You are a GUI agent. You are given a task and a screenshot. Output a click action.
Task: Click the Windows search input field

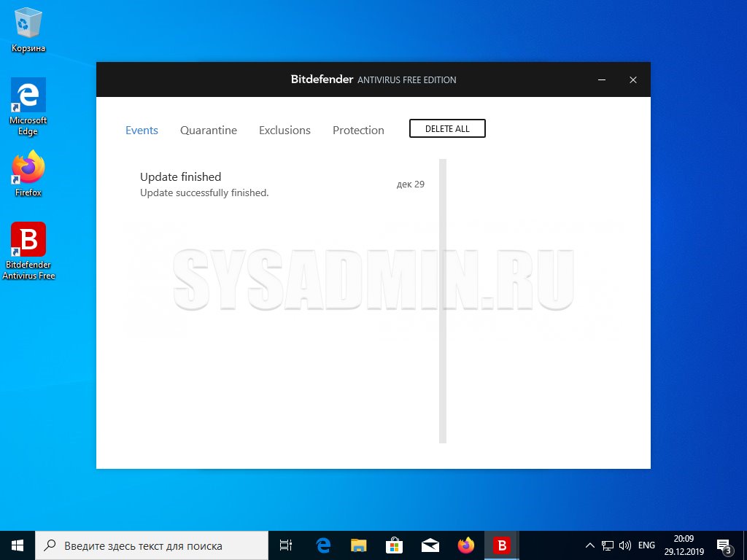point(153,545)
